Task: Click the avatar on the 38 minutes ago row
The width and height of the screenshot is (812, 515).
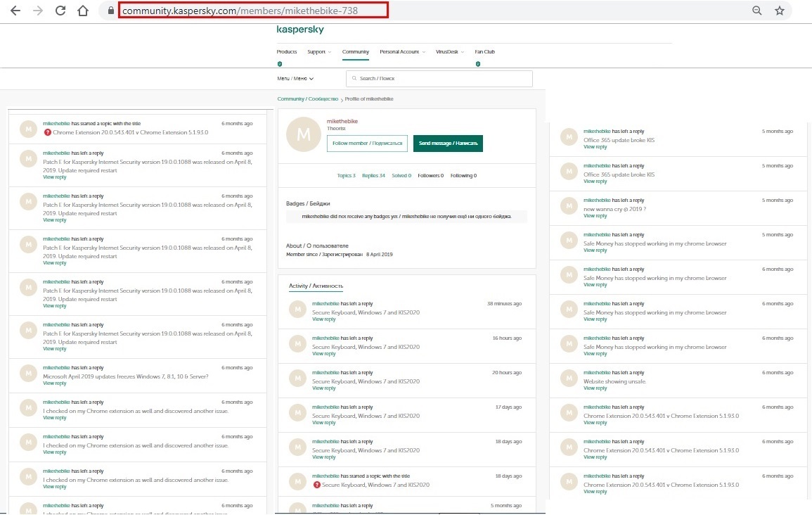Action: pos(298,310)
